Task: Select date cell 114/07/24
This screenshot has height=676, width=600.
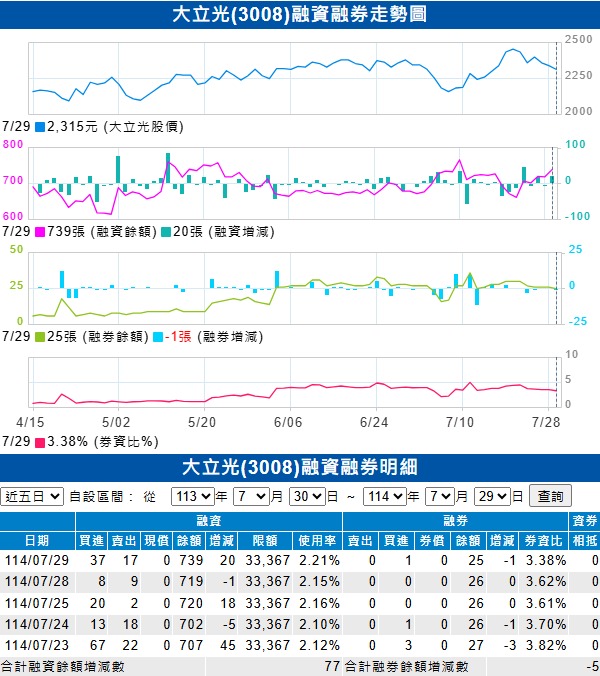Action: (x=37, y=624)
